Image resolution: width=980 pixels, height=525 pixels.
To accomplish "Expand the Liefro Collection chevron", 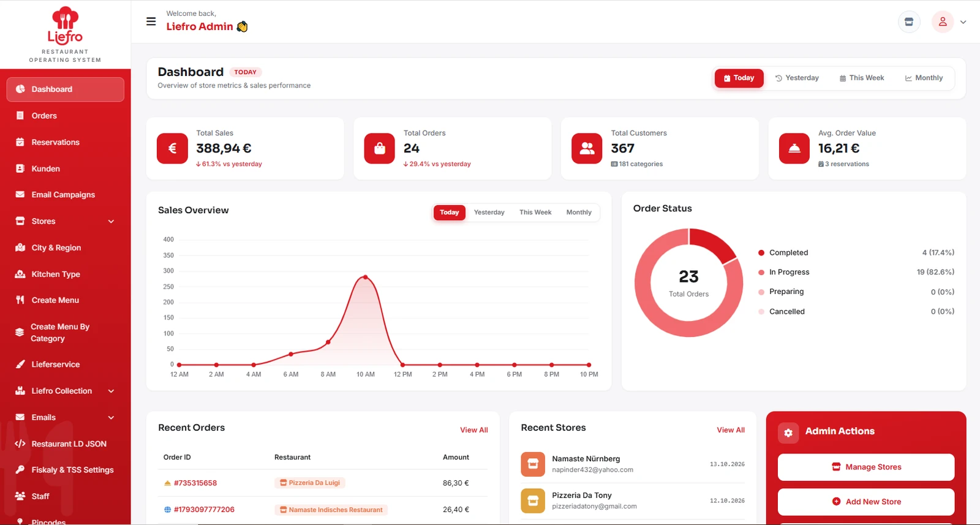I will tap(111, 391).
